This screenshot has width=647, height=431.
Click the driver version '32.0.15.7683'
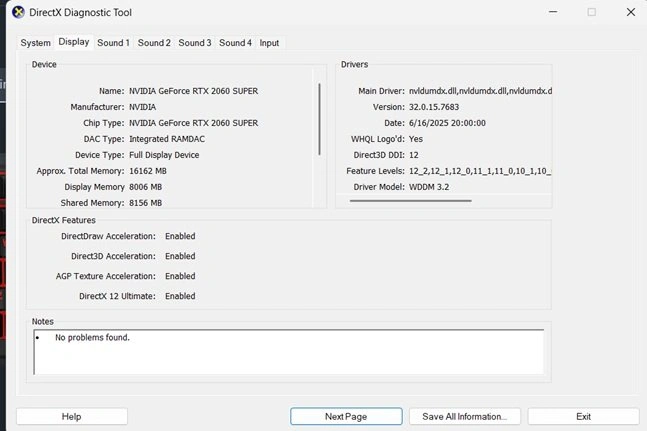[x=434, y=107]
